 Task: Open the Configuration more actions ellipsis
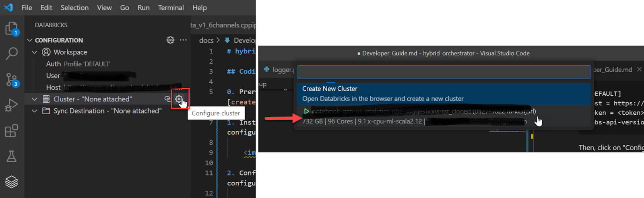click(183, 40)
